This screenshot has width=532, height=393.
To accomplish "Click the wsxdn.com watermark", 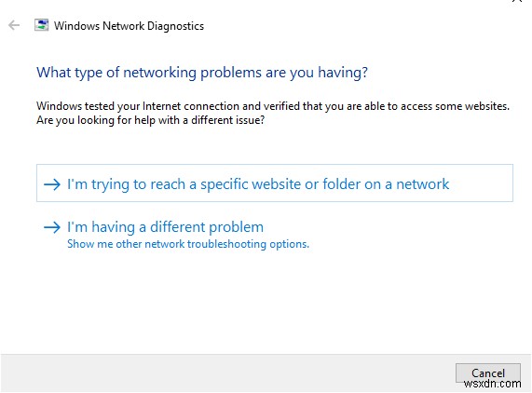I will coord(492,384).
